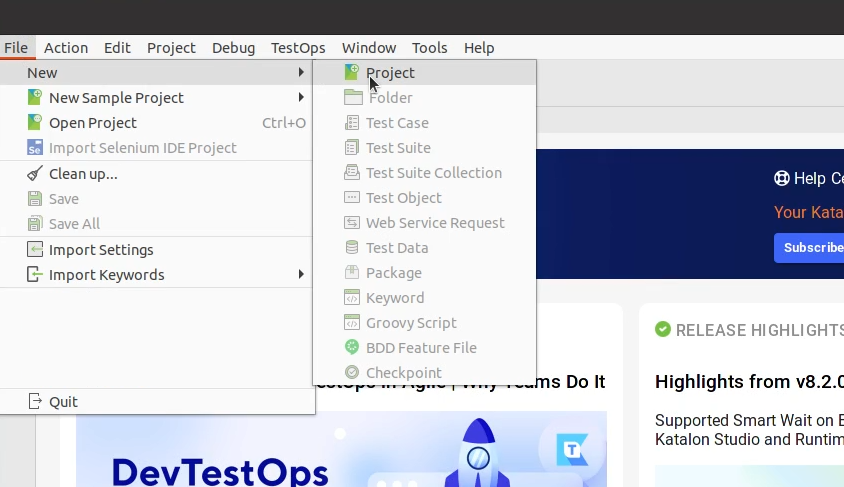Open the Edit menu

point(117,48)
